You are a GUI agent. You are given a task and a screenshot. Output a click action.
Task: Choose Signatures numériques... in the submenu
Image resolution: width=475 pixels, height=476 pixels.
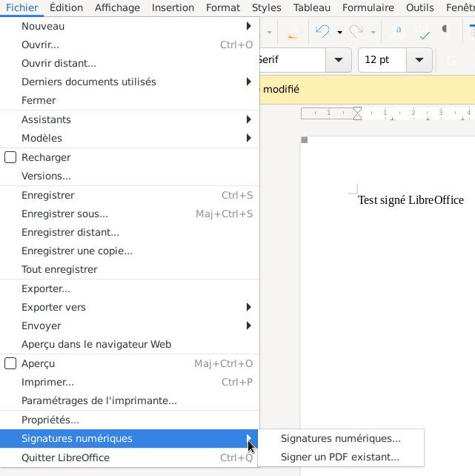340,438
